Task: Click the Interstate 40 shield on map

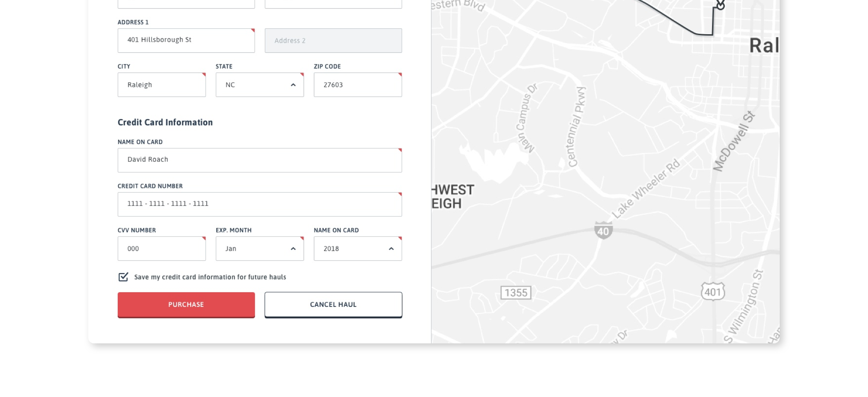Action: pyautogui.click(x=603, y=230)
